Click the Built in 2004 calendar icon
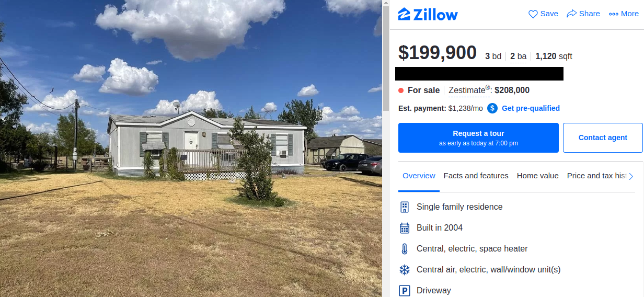Image resolution: width=644 pixels, height=297 pixels. [405, 228]
